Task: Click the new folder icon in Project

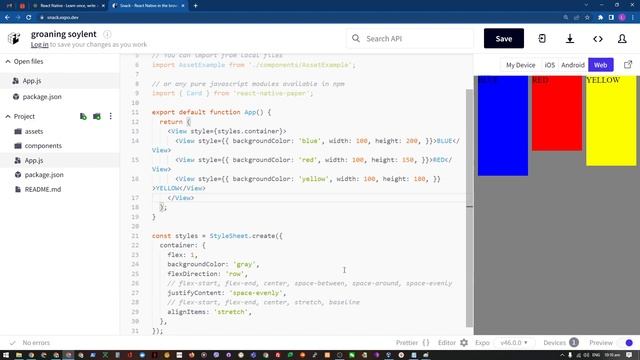Action: 97,116
